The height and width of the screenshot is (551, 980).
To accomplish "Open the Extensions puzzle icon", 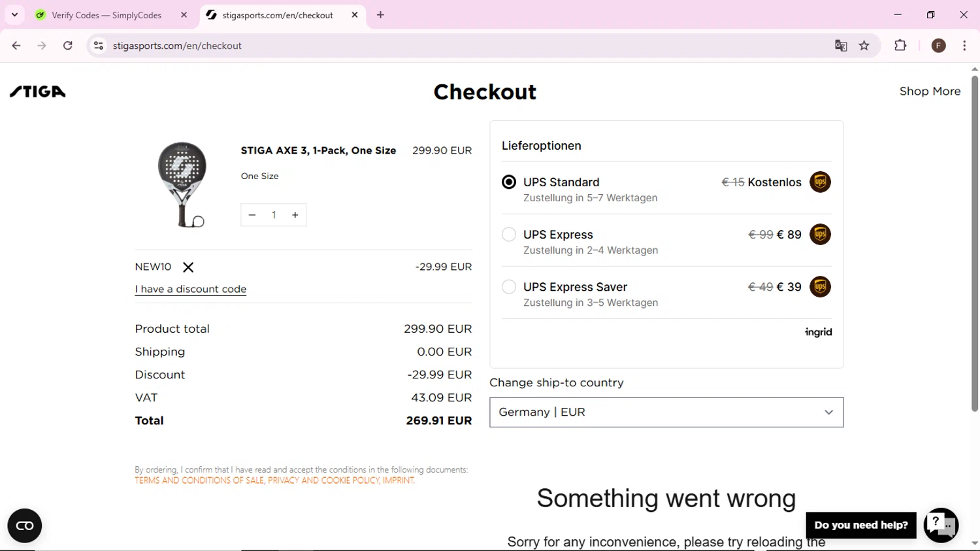I will pyautogui.click(x=900, y=46).
